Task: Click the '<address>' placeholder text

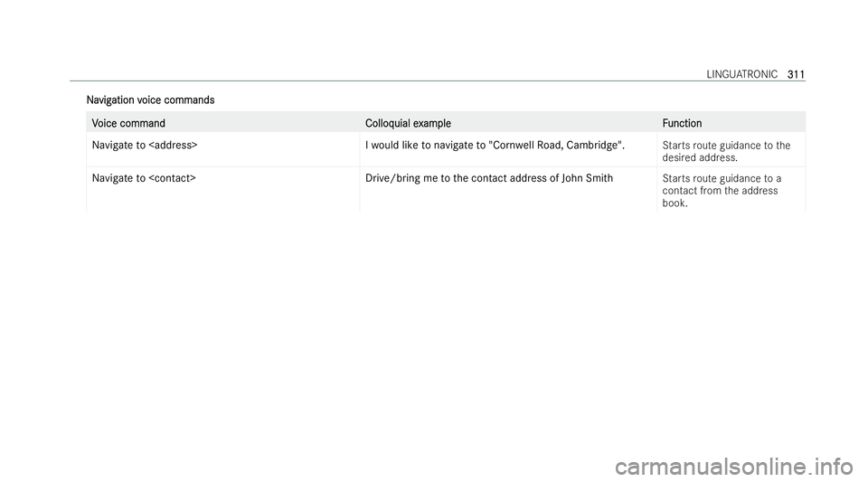Action: pos(174,146)
